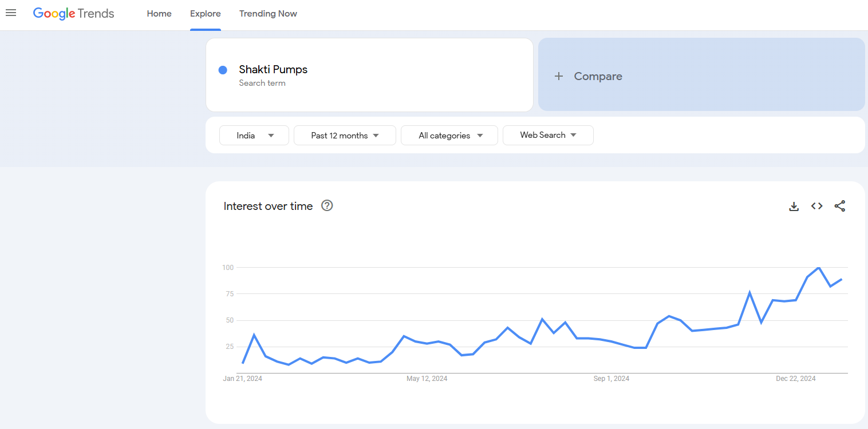Open the Interest over time help icon
Image resolution: width=868 pixels, height=429 pixels.
click(x=327, y=205)
